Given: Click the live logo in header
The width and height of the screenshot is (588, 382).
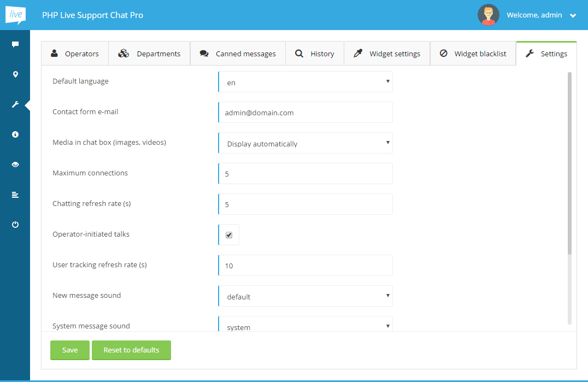Looking at the screenshot, I should pos(15,15).
